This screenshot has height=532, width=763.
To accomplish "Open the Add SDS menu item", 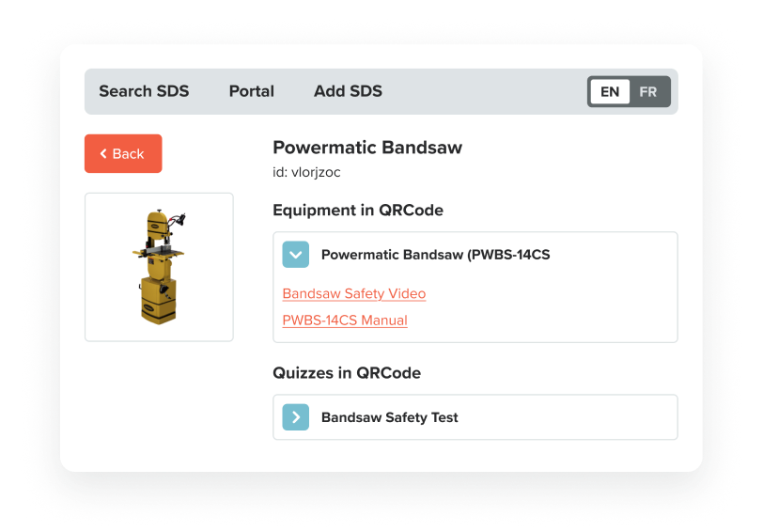I will tap(348, 91).
